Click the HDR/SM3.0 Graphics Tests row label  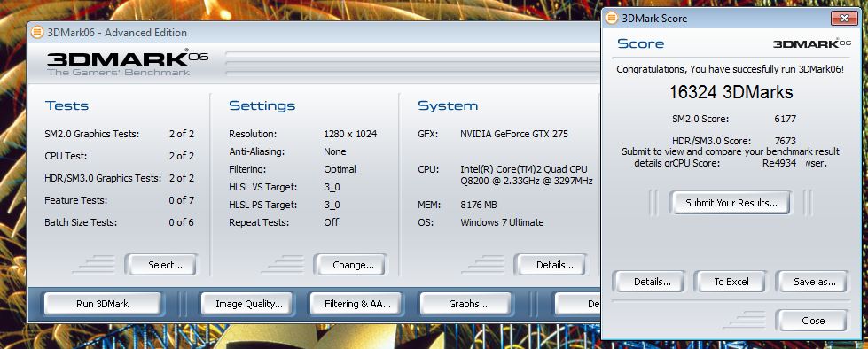coord(103,178)
